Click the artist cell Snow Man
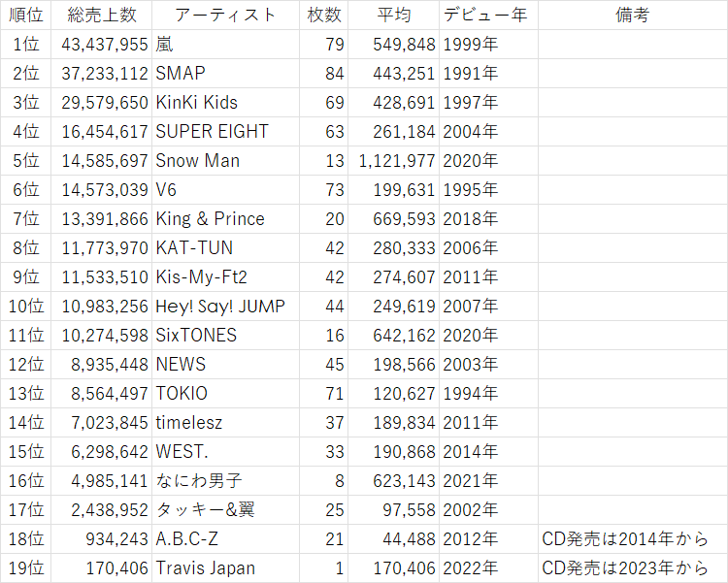728x583 pixels. pyautogui.click(x=225, y=161)
